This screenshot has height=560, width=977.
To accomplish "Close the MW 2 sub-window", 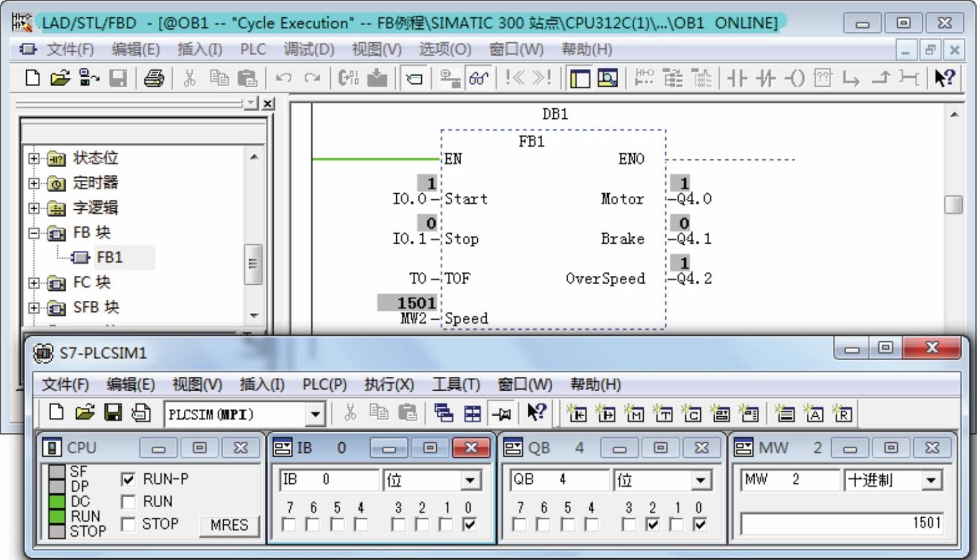I will point(932,448).
